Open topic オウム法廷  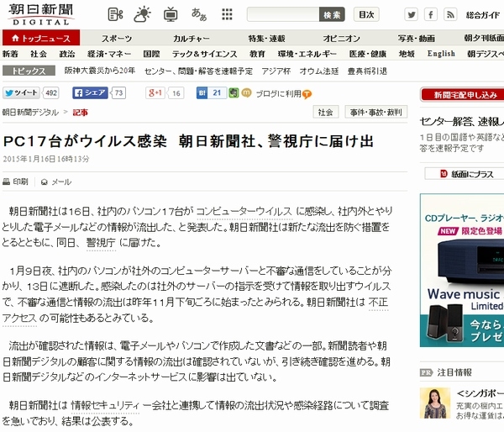coord(319,71)
